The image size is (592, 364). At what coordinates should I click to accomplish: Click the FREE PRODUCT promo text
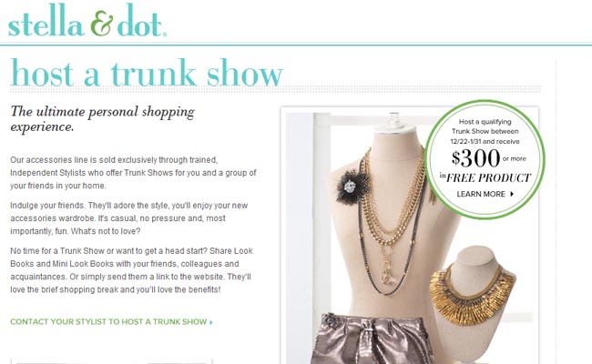point(488,177)
